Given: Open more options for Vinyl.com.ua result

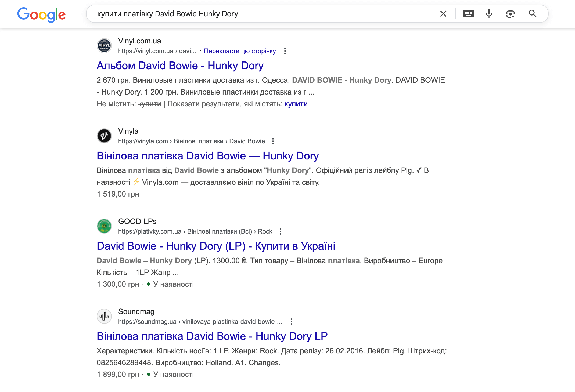Looking at the screenshot, I should [x=285, y=51].
